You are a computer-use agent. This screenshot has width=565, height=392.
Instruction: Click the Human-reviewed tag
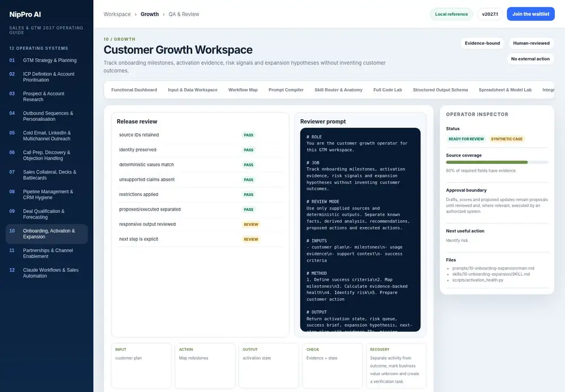click(x=531, y=43)
